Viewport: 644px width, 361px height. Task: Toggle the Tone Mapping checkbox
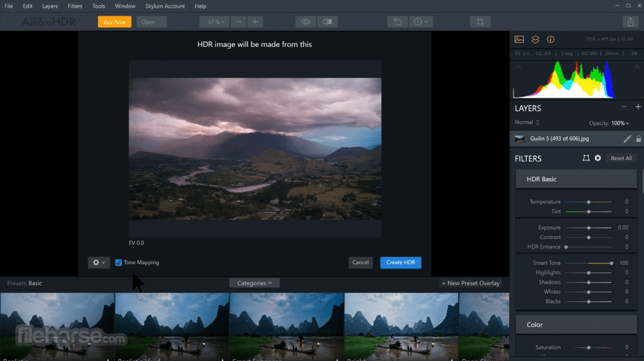point(118,262)
